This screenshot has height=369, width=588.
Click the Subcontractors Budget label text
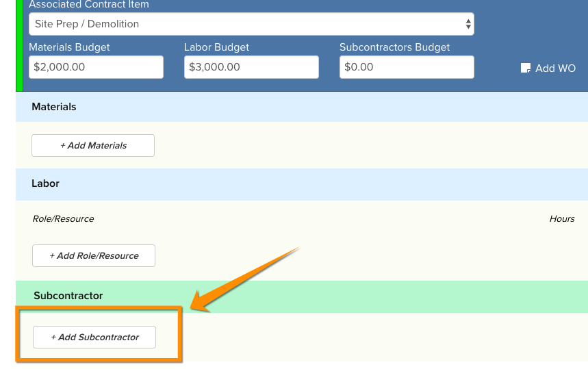coord(394,47)
